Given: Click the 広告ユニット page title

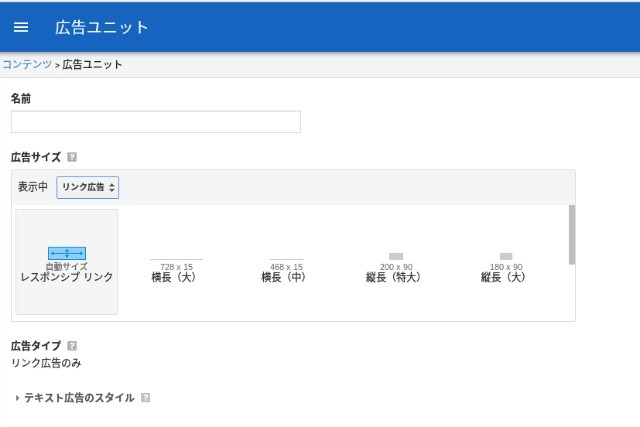Looking at the screenshot, I should tap(101, 27).
